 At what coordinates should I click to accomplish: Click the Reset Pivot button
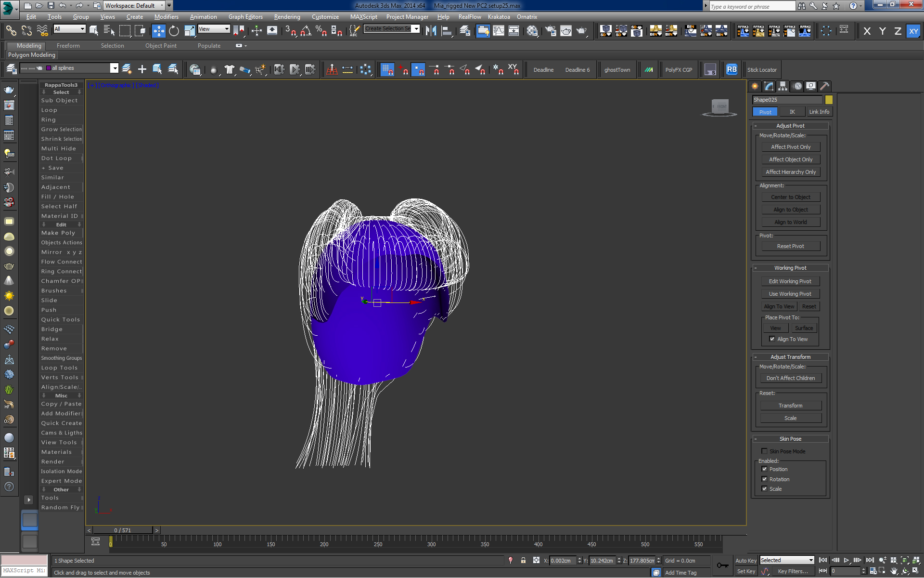pyautogui.click(x=790, y=246)
